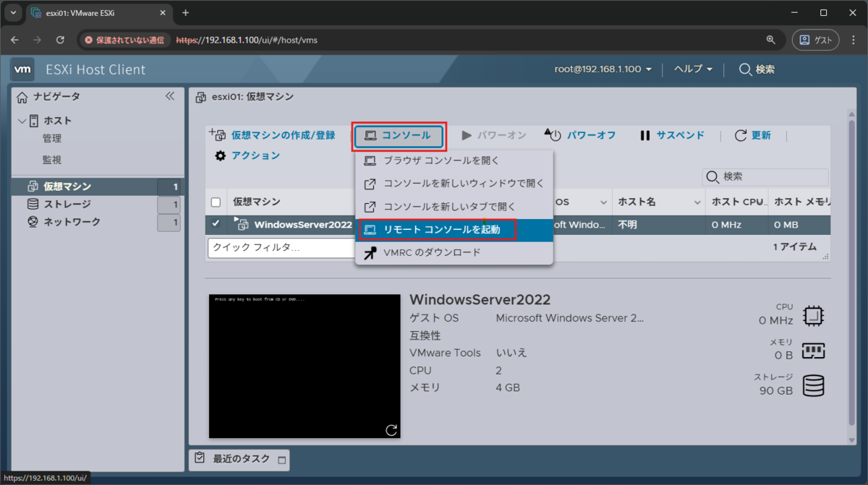Viewport: 868px width, 485px height.
Task: Collapse the navigator with double-chevron icon
Action: click(x=170, y=96)
